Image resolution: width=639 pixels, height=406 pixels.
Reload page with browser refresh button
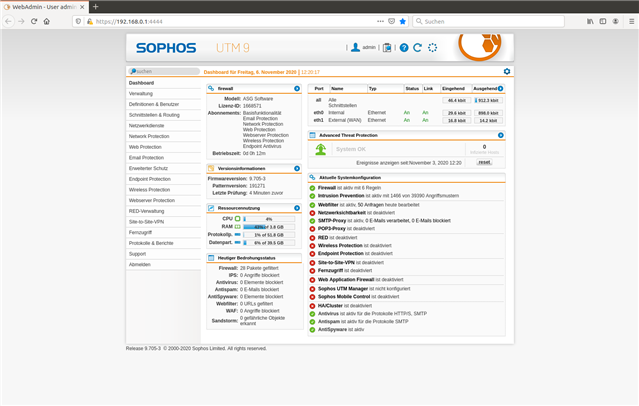pyautogui.click(x=34, y=21)
